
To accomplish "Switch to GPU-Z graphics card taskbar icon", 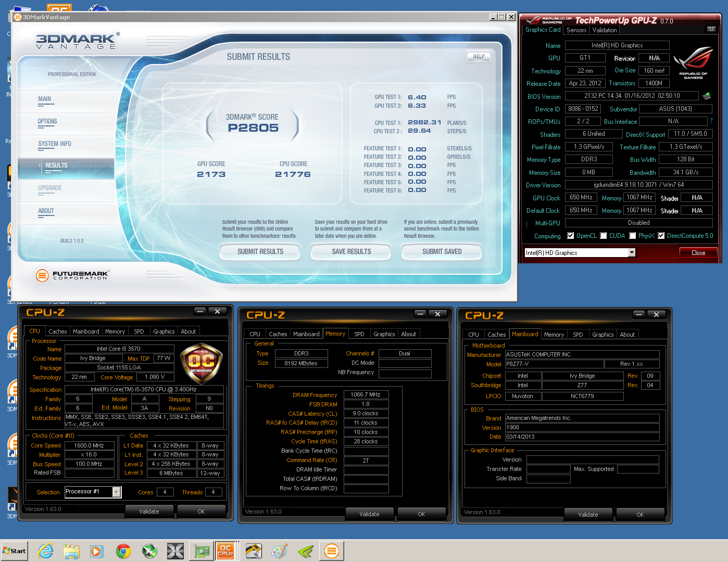I will point(202,551).
